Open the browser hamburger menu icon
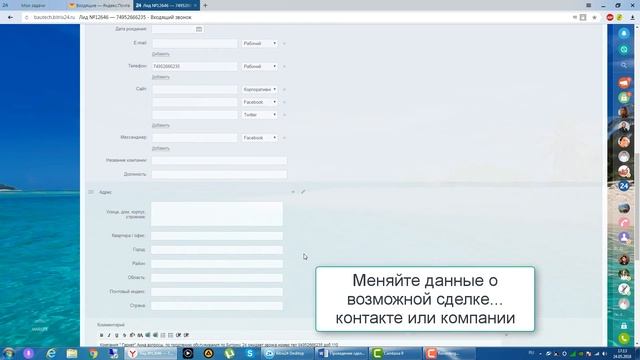This screenshot has height=360, width=640. [x=589, y=5]
